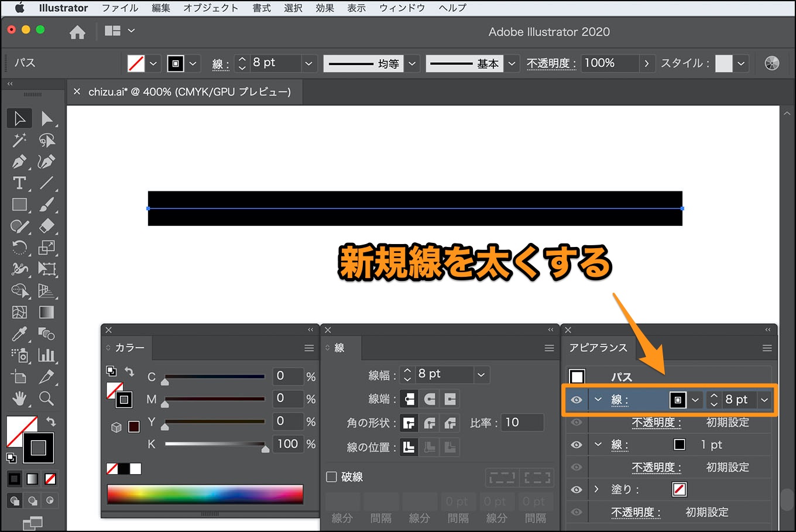Select the Blend tool
Screen dimensions: 796x532
[x=47, y=334]
